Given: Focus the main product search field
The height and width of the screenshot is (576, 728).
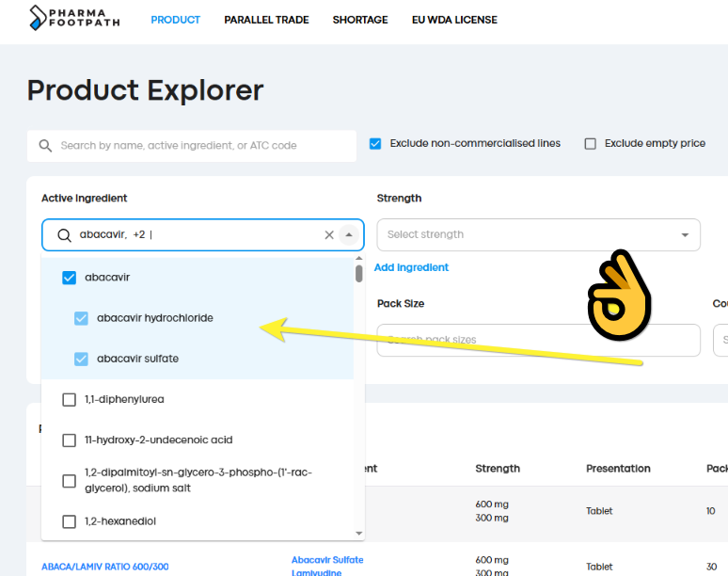Looking at the screenshot, I should point(192,146).
